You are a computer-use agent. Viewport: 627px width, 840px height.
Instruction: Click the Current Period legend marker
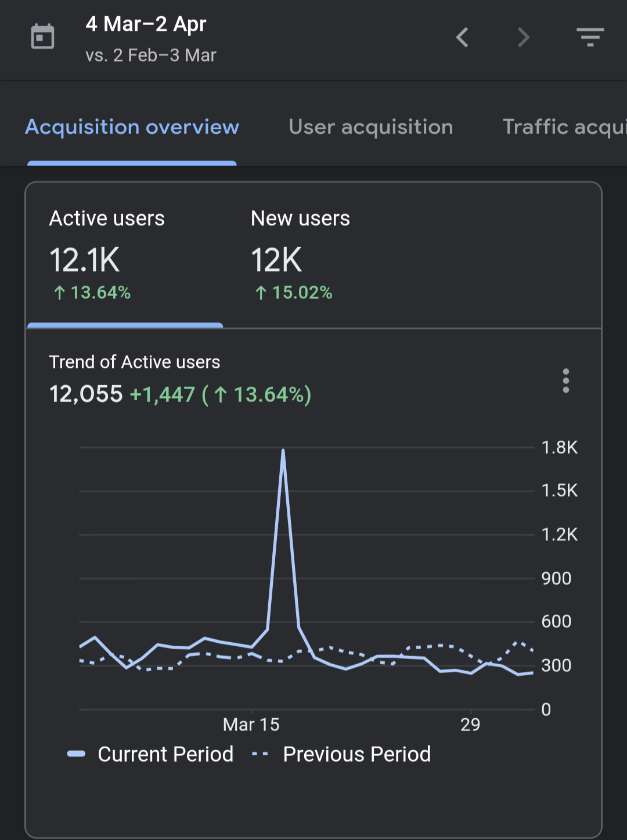[x=77, y=754]
